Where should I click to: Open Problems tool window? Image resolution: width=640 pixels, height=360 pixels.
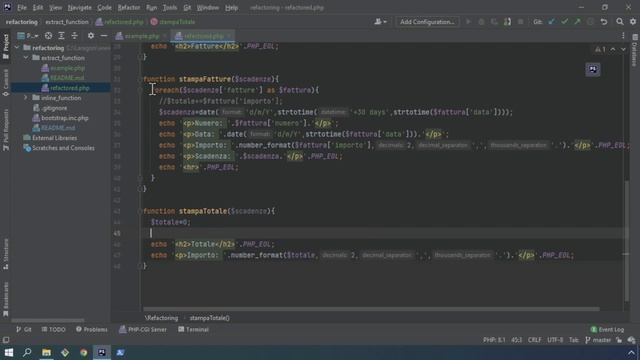(x=91, y=329)
